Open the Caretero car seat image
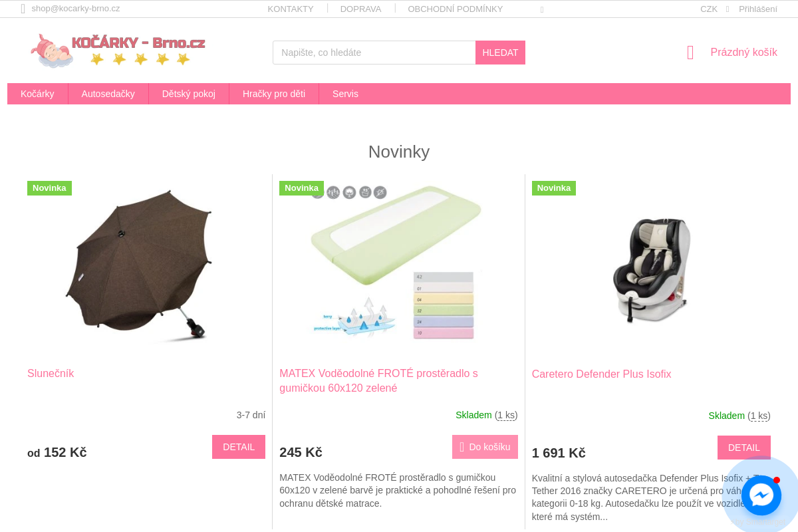 pos(651,269)
